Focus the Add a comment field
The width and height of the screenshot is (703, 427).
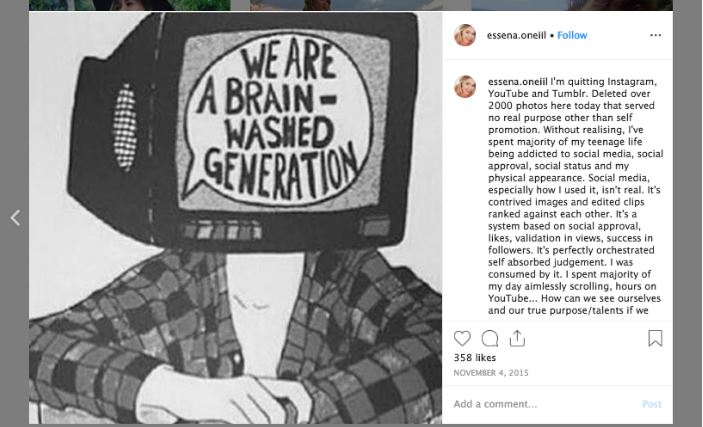pyautogui.click(x=543, y=404)
